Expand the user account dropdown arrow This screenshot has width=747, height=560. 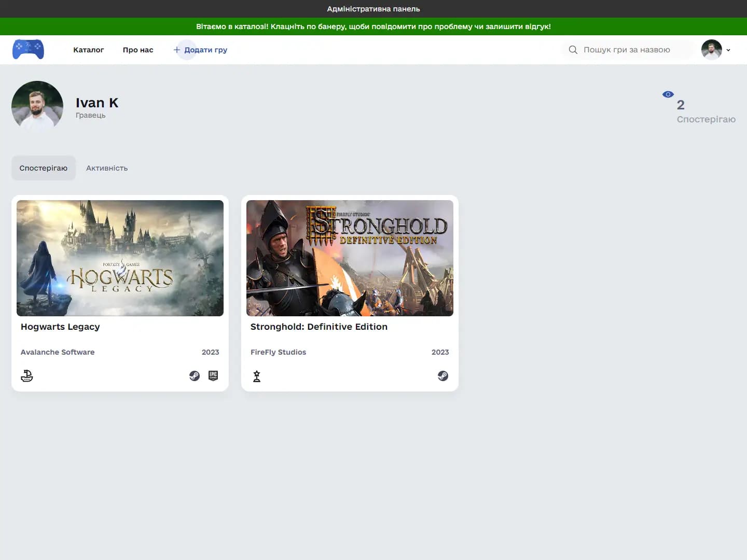[728, 50]
